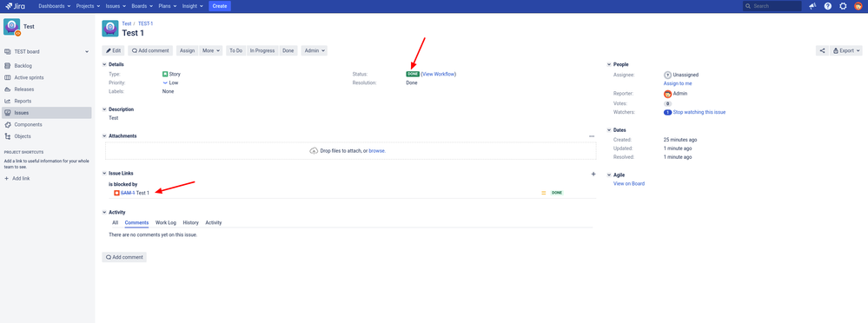This screenshot has height=323, width=868.
Task: Open Reports in the sidebar
Action: pyautogui.click(x=47, y=102)
